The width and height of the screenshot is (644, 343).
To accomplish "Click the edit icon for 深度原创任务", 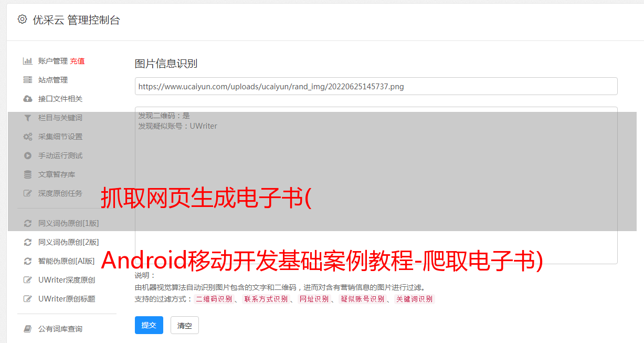I will click(x=28, y=193).
